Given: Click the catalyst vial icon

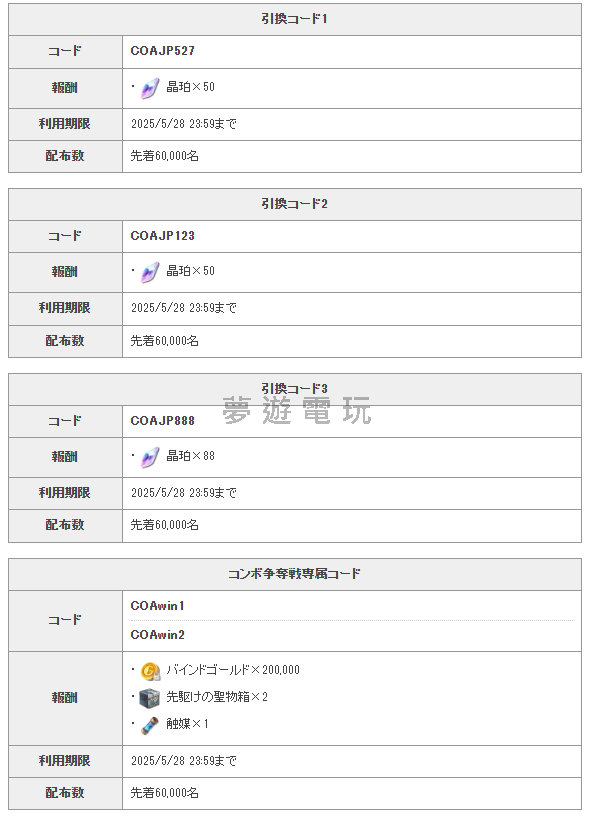Looking at the screenshot, I should (x=150, y=725).
